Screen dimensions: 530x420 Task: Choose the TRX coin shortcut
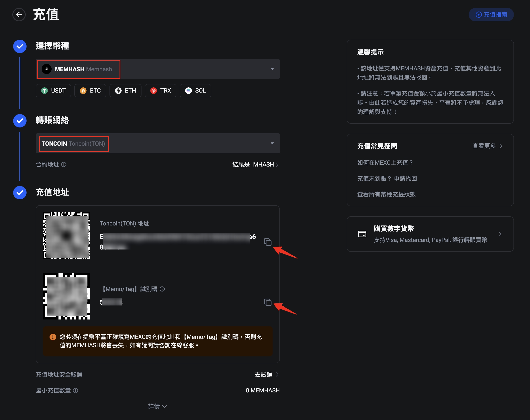(161, 91)
